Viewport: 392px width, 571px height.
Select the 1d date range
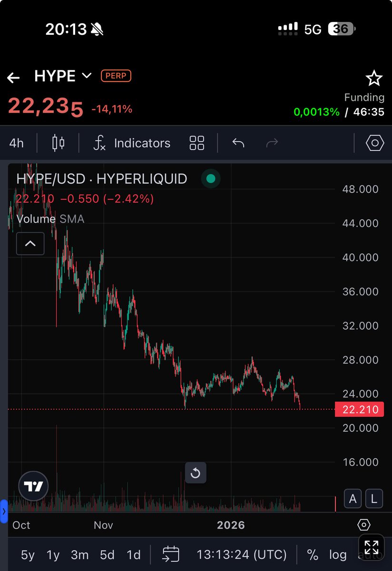(x=134, y=554)
